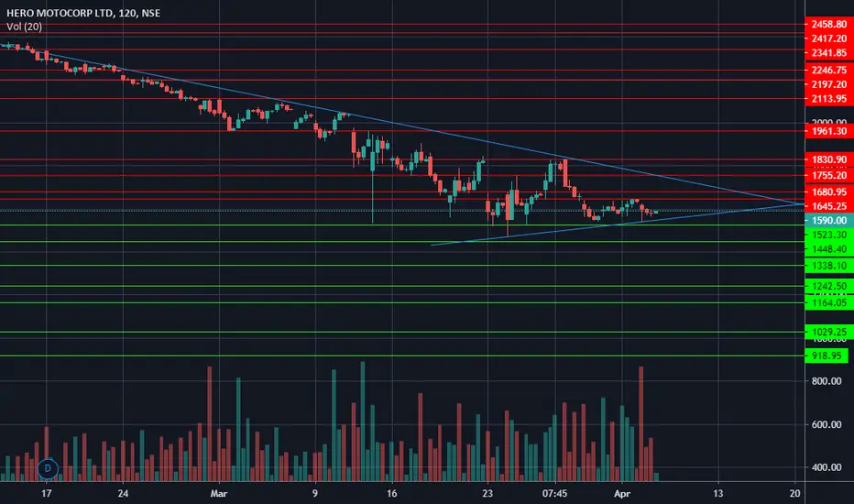Click the 16 date on time axis

[391, 494]
